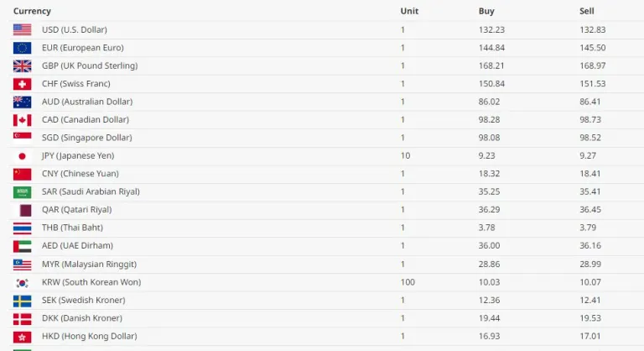
Task: Click the Japanese flag icon
Action: (22, 156)
